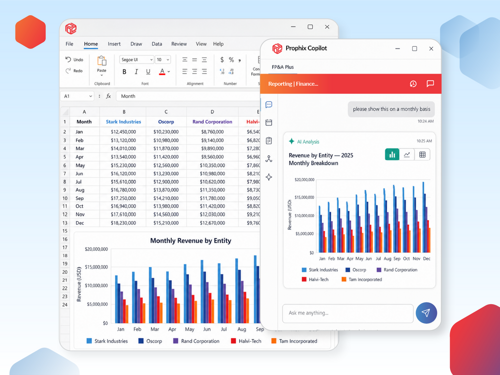Click the align right icon
500x375 pixels.
pyautogui.click(x=204, y=71)
